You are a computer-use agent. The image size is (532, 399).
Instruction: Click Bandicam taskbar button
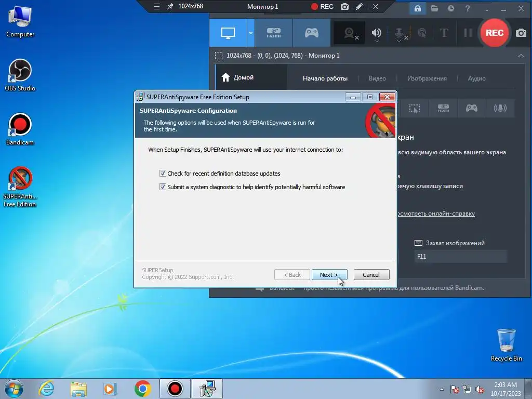pos(175,389)
